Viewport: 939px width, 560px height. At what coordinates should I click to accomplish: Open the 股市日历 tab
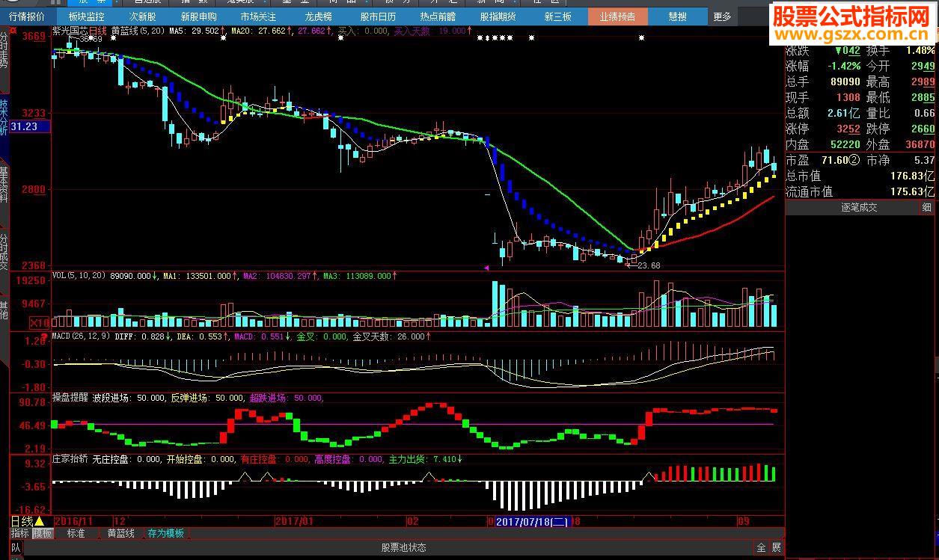click(x=378, y=16)
